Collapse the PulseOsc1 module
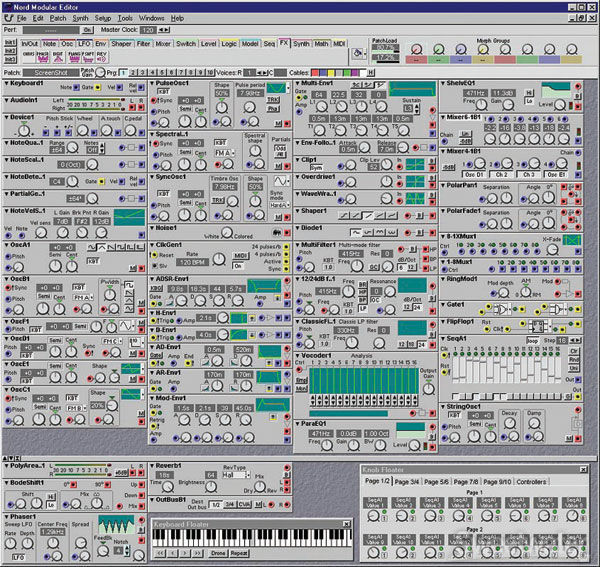The height and width of the screenshot is (567, 600). [152, 83]
